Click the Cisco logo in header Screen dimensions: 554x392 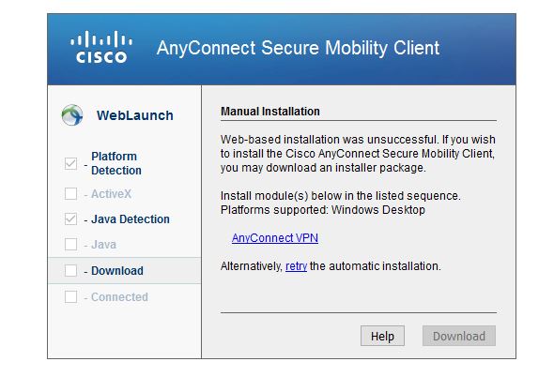coord(101,47)
